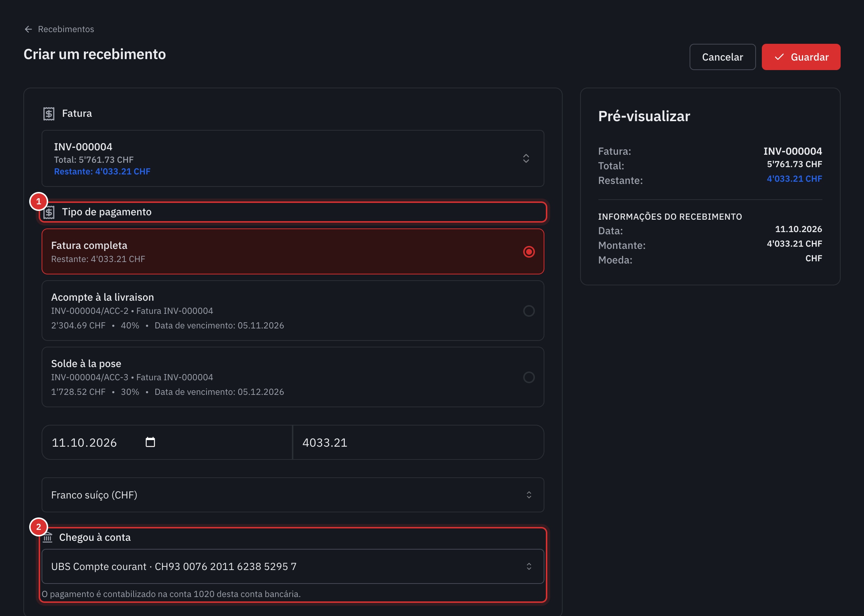Click the date field showing 11.10.2026
Image resolution: width=864 pixels, height=616 pixels.
167,442
